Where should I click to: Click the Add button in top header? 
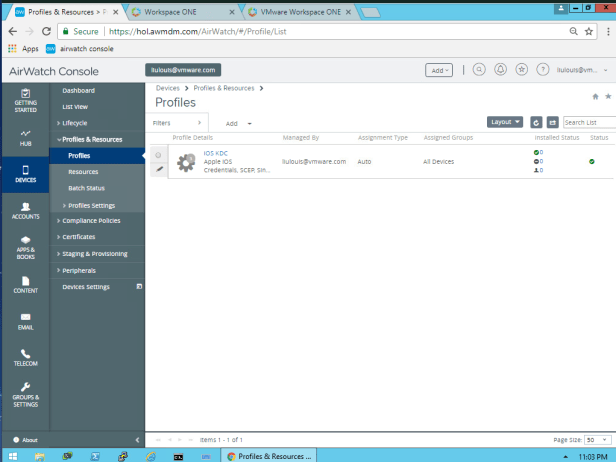tap(439, 70)
